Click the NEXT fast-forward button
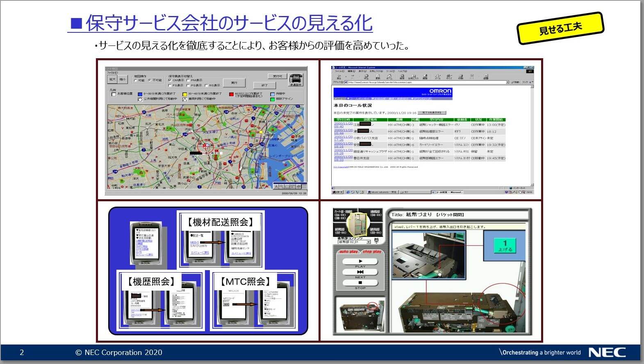Image resolution: width=644 pixels, height=364 pixels. 360,272
